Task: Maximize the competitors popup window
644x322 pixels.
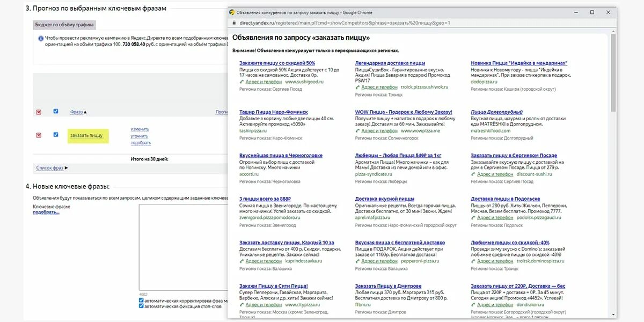Action: [592, 12]
